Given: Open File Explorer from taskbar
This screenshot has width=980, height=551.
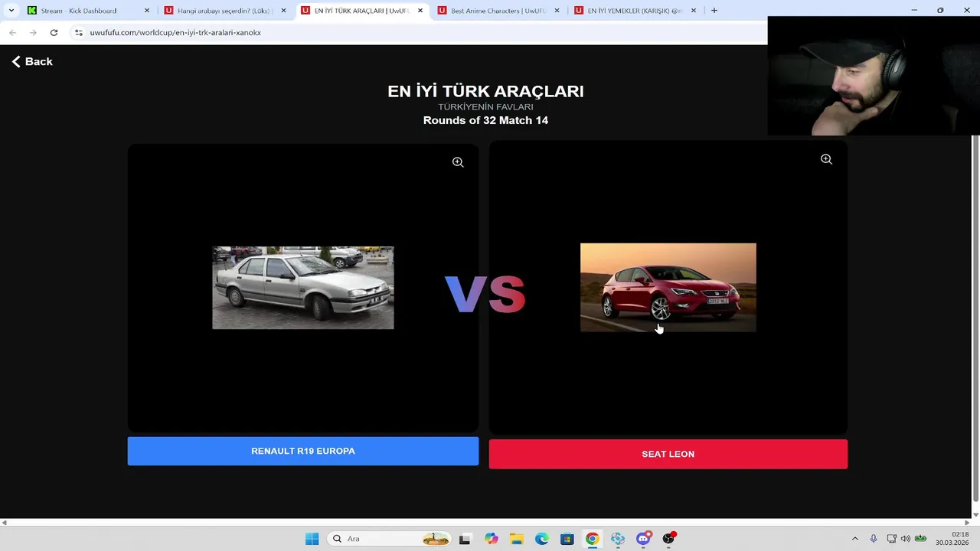Looking at the screenshot, I should pos(516,539).
